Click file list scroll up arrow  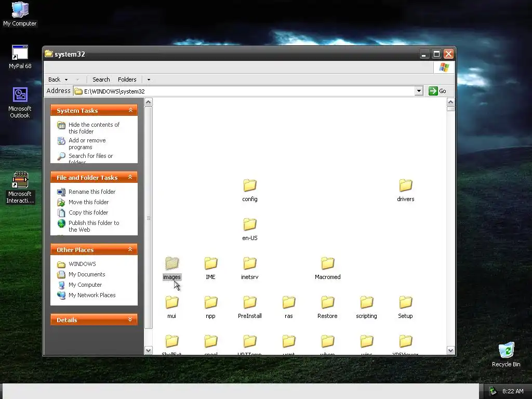coord(450,102)
